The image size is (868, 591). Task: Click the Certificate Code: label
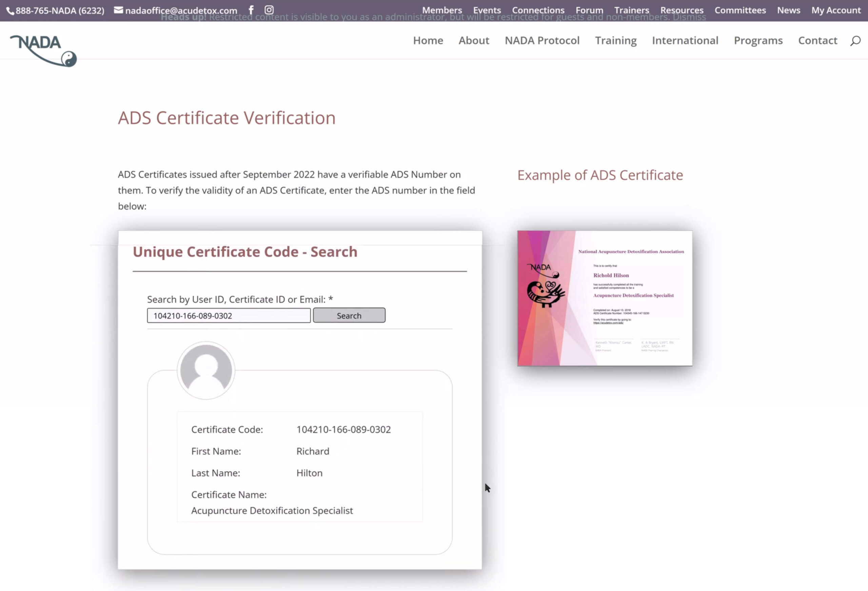[227, 430]
